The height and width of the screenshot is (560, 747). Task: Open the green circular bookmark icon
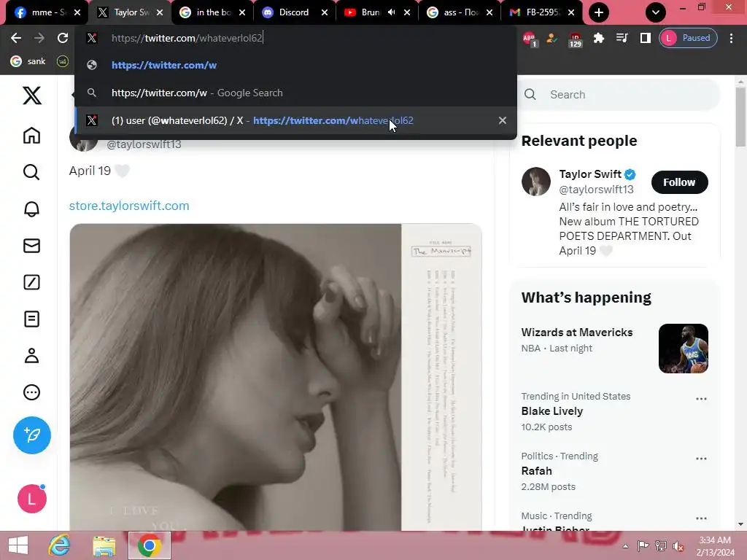click(63, 61)
